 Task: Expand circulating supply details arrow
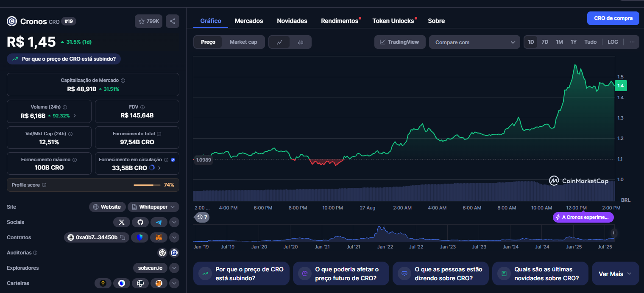click(x=159, y=168)
